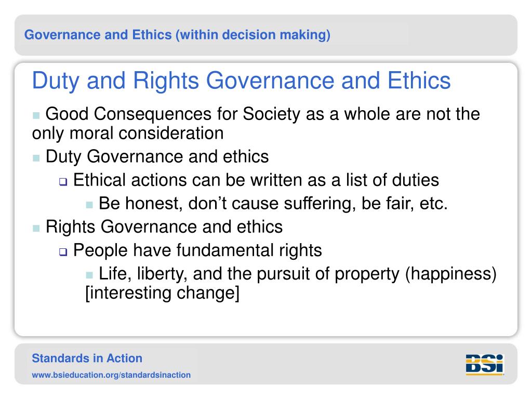Click the square bullet beside Good Consequences
The height and width of the screenshot is (399, 532).
[36, 116]
